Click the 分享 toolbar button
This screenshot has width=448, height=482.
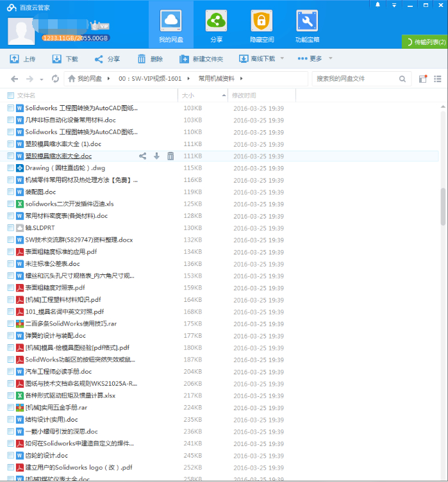107,59
